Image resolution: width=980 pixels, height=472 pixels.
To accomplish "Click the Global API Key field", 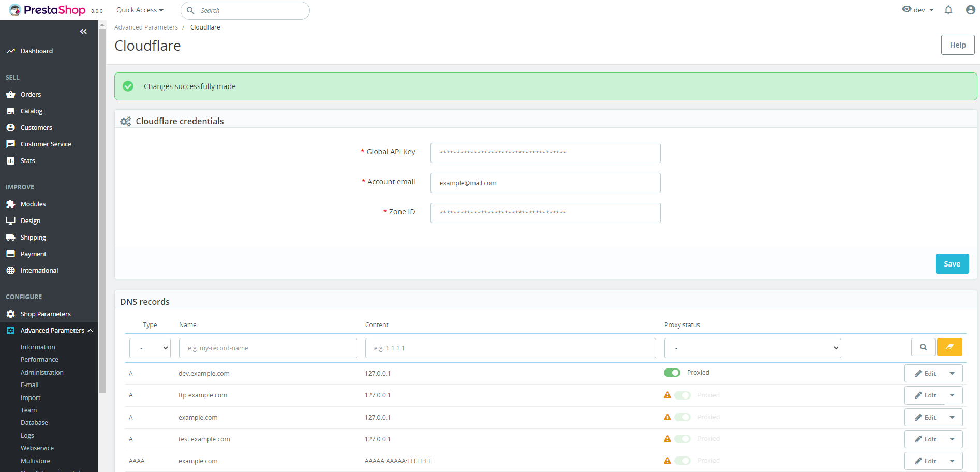I will pos(545,153).
